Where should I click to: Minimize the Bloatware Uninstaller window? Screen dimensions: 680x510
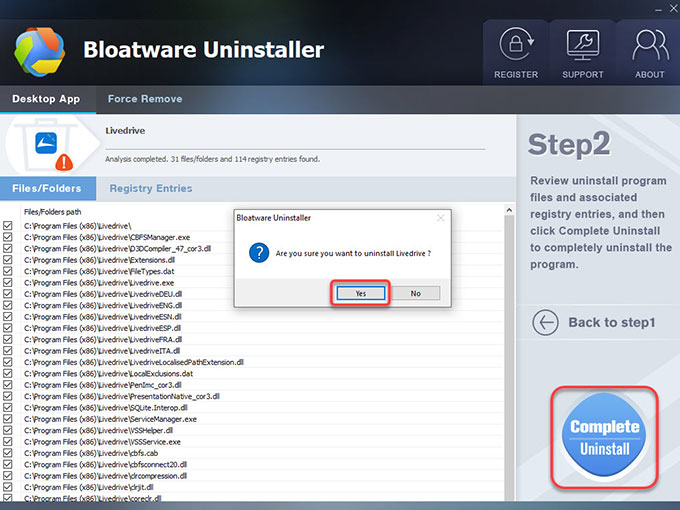(x=658, y=9)
